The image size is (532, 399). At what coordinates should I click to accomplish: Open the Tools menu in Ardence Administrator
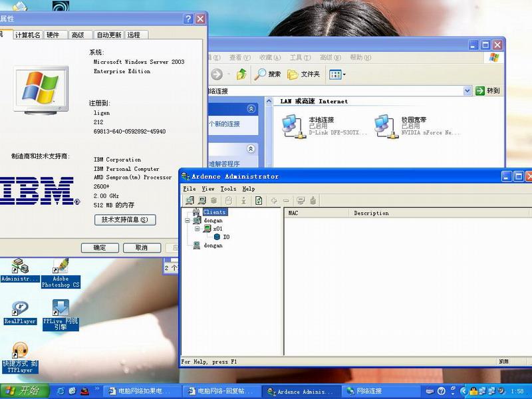[228, 189]
